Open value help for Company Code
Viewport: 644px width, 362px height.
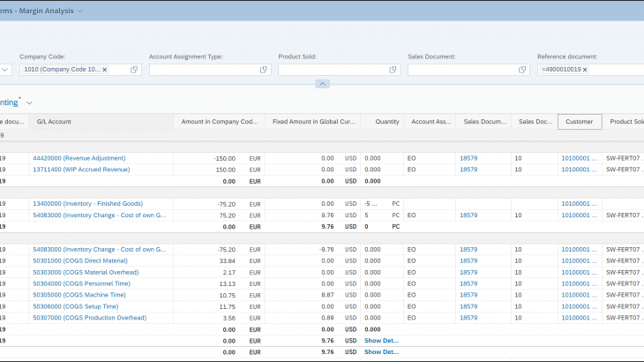134,70
